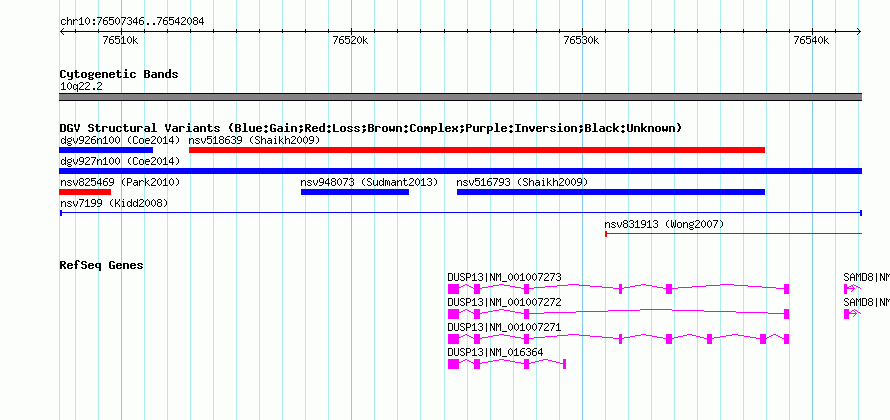Click the 76520k ruler tick label
890x420 pixels.
[x=351, y=40]
